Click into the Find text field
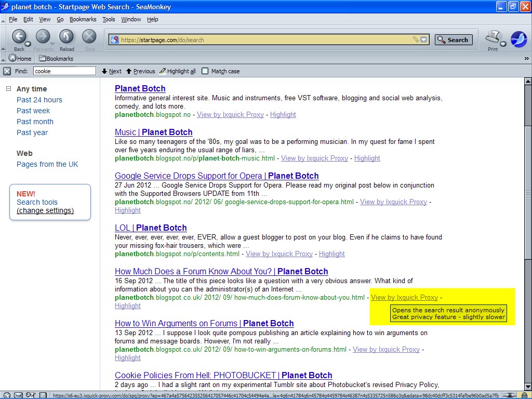Image resolution: width=532 pixels, height=399 pixels. tap(64, 71)
